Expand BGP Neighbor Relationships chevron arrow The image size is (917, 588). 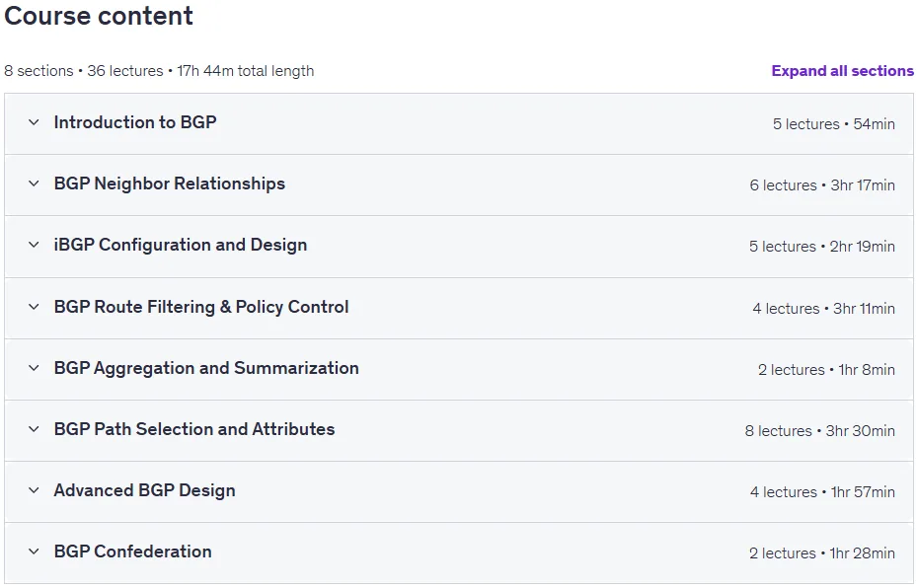tap(34, 184)
